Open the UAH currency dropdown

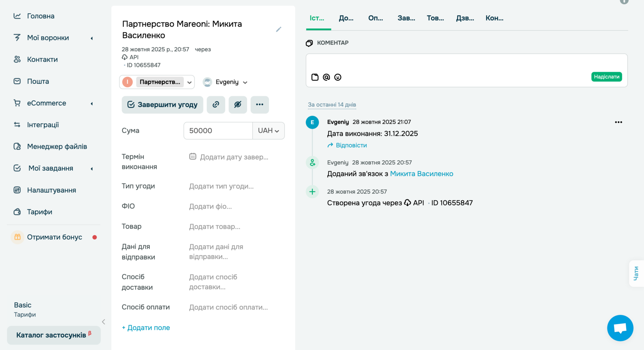(x=268, y=131)
